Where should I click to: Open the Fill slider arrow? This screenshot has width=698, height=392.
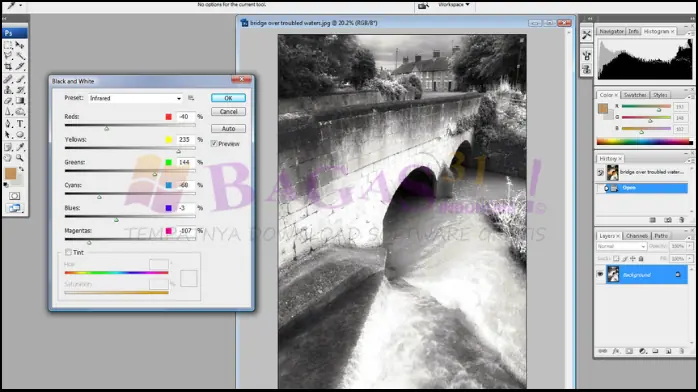point(690,259)
